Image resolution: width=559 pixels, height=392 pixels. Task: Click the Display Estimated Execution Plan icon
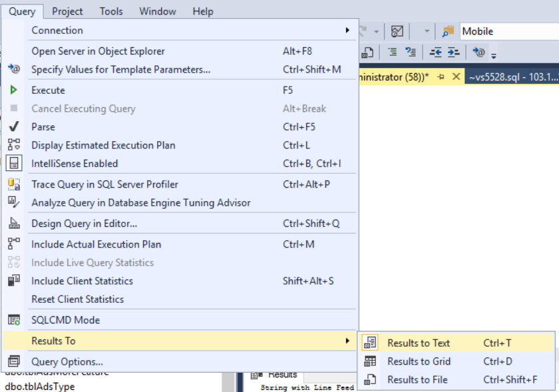[13, 144]
